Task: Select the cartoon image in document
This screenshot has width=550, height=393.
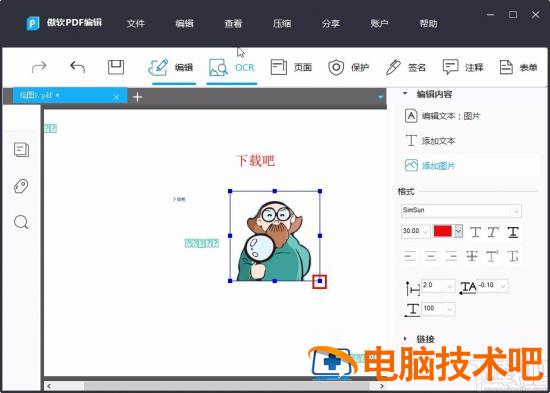Action: 275,236
